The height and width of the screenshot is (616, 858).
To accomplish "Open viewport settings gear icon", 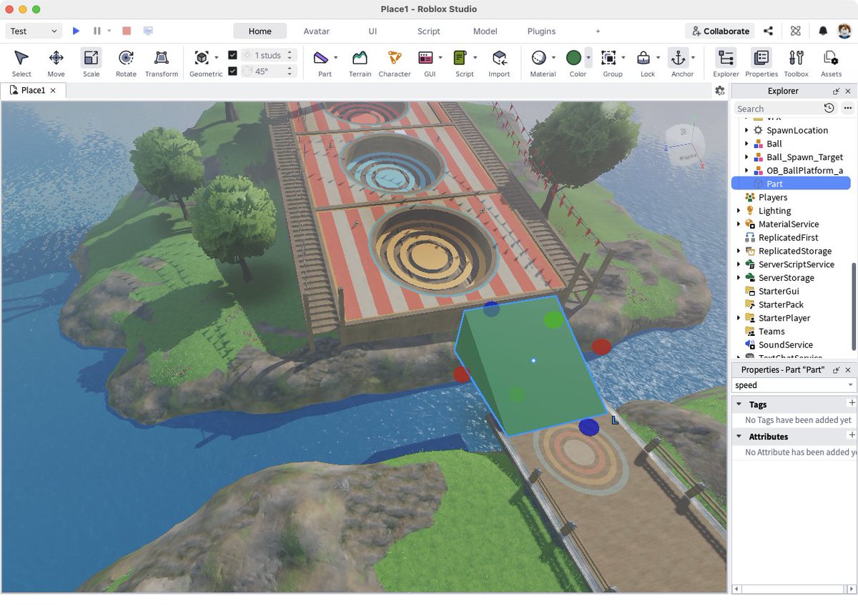I will (720, 91).
